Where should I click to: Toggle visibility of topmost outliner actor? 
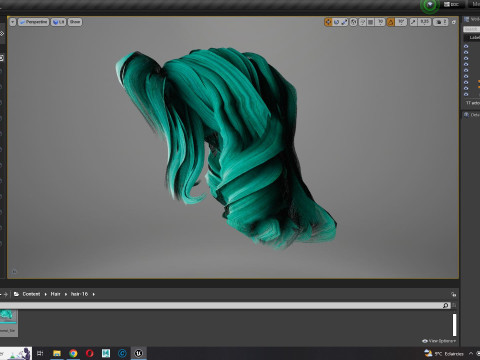[466, 47]
